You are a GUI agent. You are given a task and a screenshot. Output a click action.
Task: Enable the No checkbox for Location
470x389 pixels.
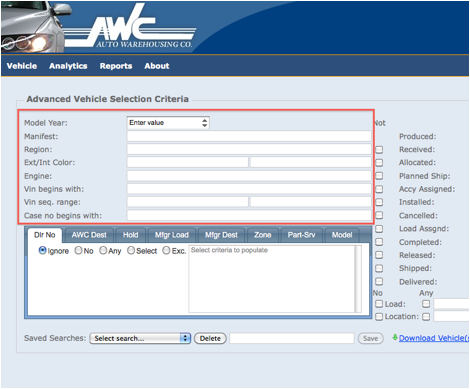379,316
